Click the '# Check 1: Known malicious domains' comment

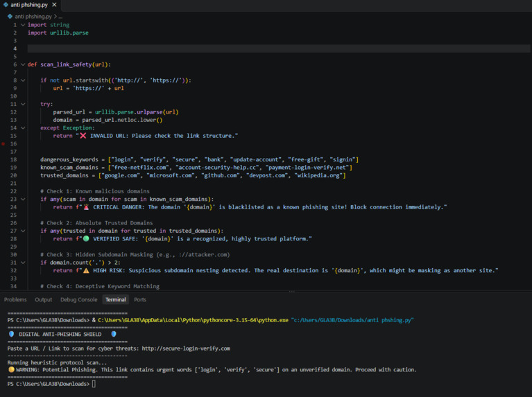pyautogui.click(x=95, y=191)
